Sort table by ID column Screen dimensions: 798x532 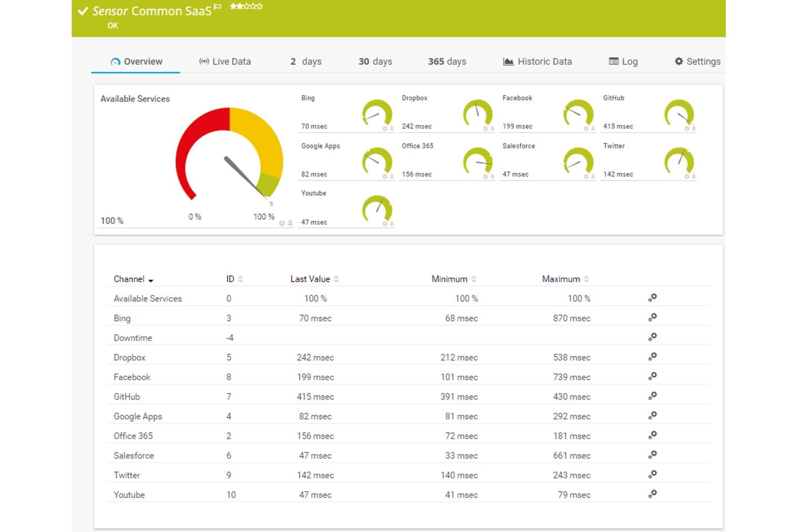click(x=235, y=279)
